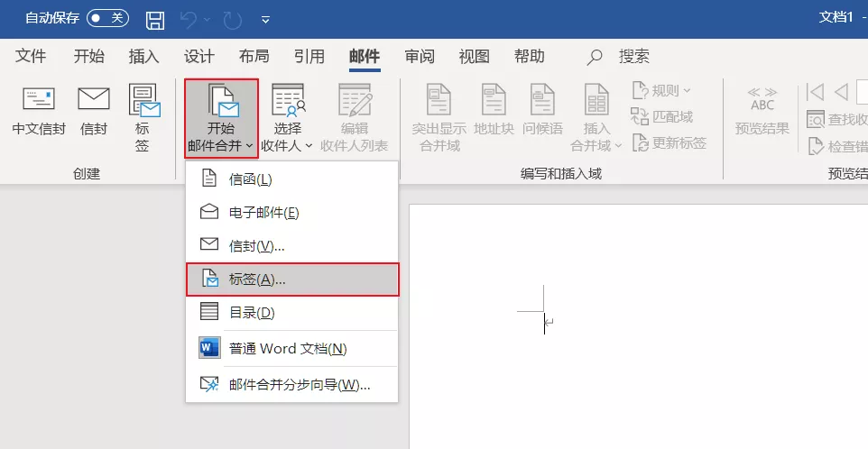Choose 目录(D) from the dropdown menu
Screen dimensions: 868x449
pos(291,313)
